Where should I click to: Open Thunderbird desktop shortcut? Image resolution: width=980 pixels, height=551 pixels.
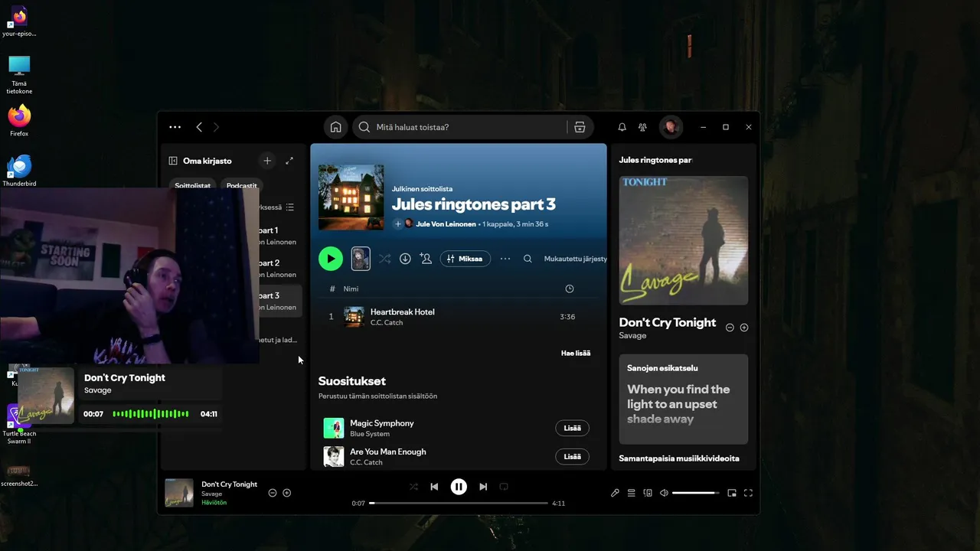pos(19,171)
